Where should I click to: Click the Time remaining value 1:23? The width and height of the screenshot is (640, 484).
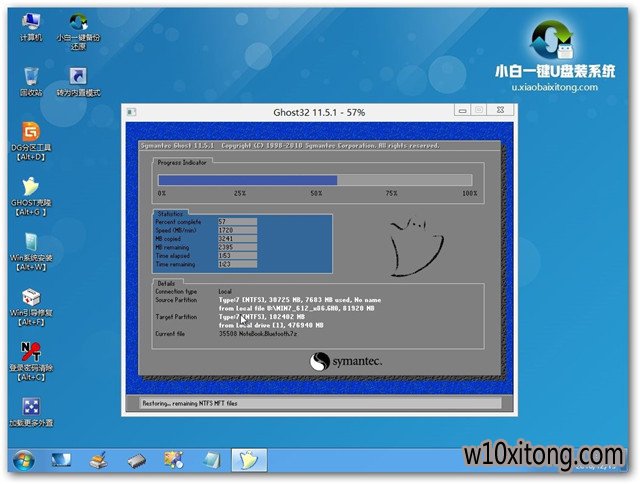click(x=237, y=264)
